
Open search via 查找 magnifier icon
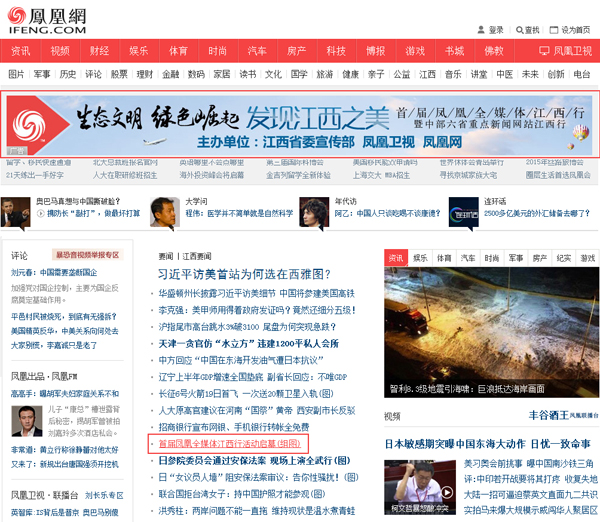[519, 30]
